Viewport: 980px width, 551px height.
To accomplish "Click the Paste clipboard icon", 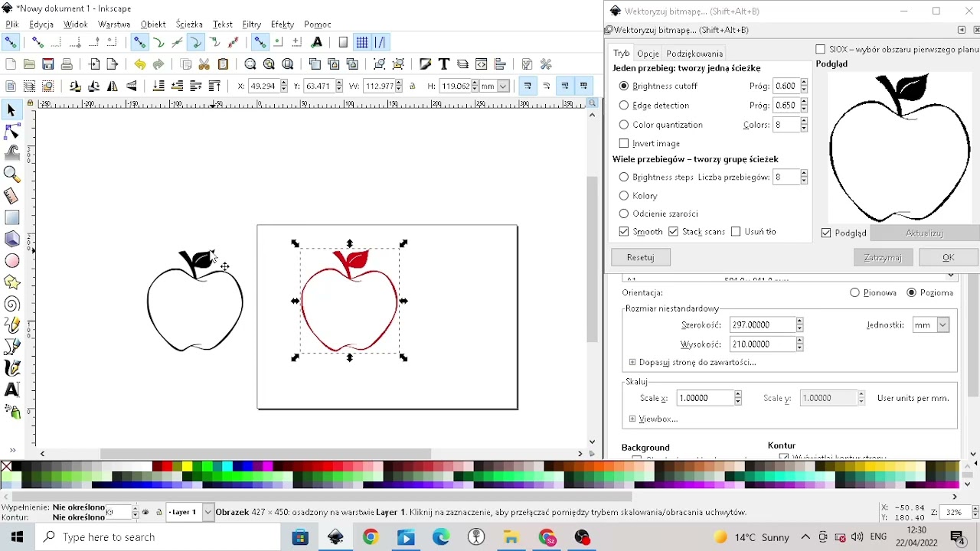I will coord(224,64).
